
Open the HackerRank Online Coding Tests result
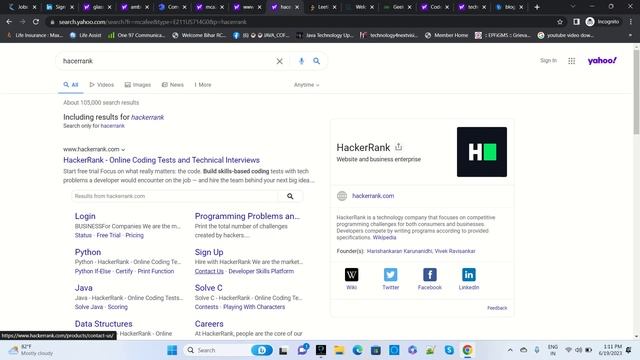162,160
